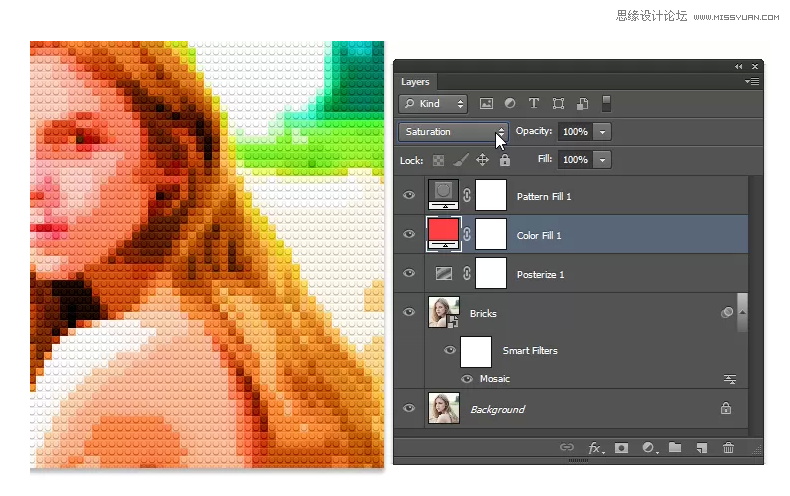This screenshot has width=790, height=496.
Task: Close the Layers panel
Action: click(755, 67)
